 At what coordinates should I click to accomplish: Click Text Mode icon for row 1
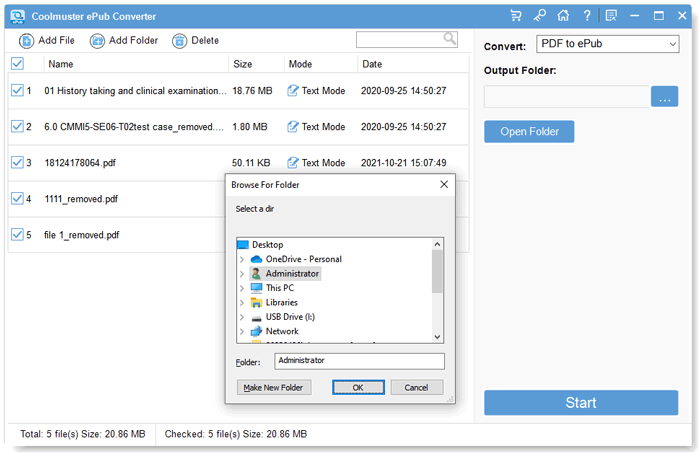point(292,91)
